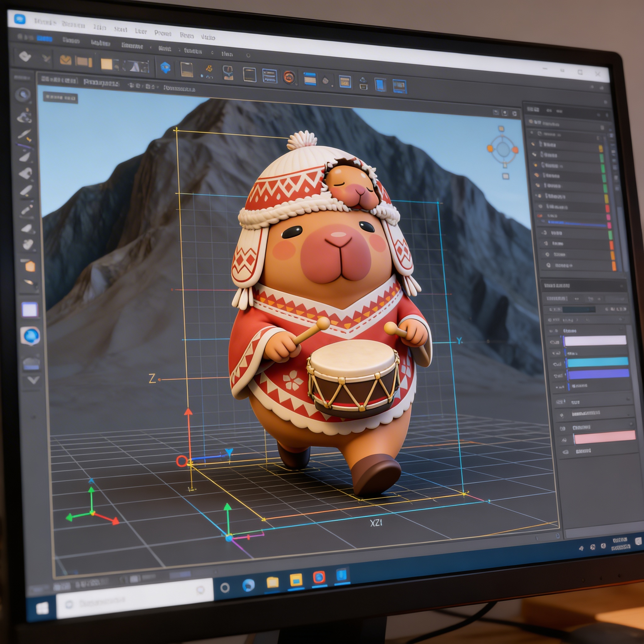
Task: Toggle the topmost yellow tag in outliner list
Action: pos(601,148)
